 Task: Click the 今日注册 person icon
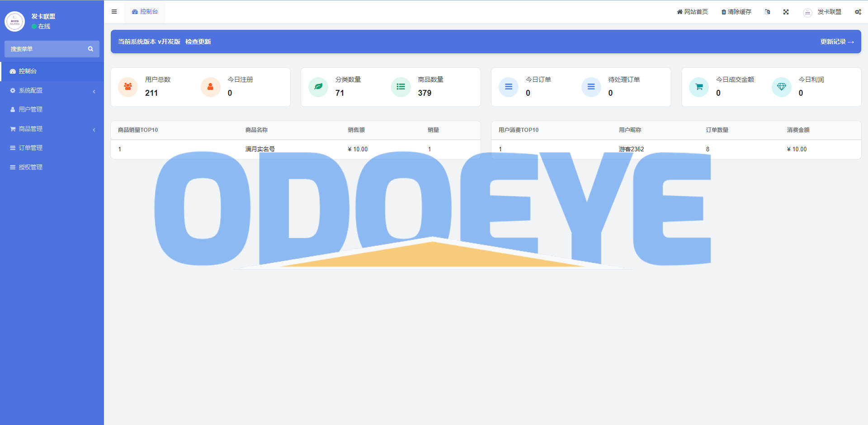tap(211, 87)
